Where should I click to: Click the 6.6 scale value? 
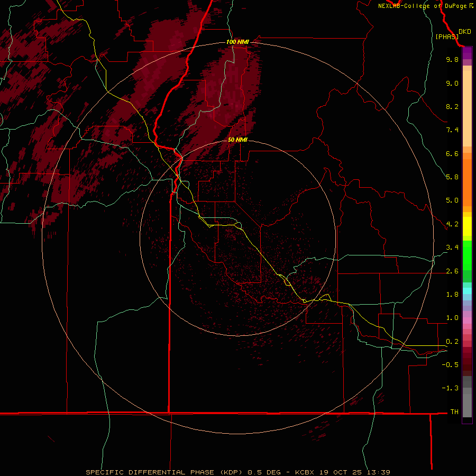[x=452, y=153]
